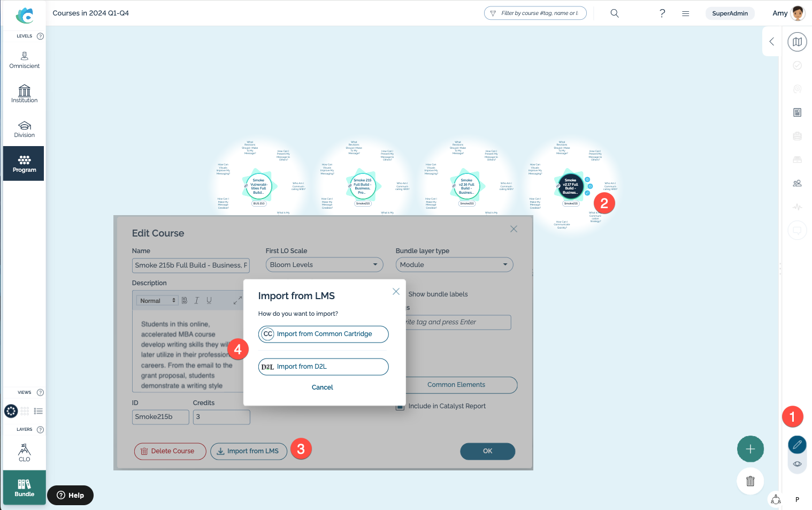The width and height of the screenshot is (812, 510).
Task: Collapse the right side panel chevron
Action: [771, 42]
